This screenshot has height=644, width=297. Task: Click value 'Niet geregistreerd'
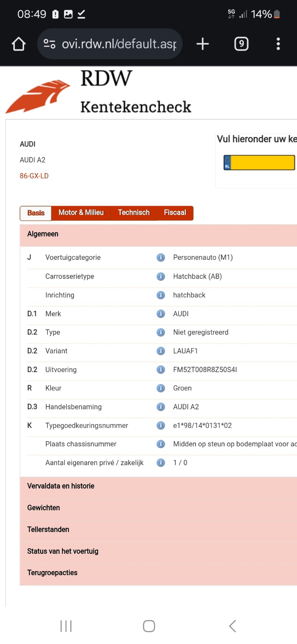click(201, 332)
